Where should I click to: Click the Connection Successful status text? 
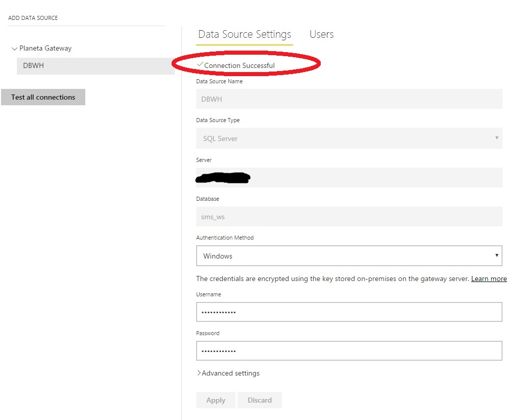(x=240, y=65)
